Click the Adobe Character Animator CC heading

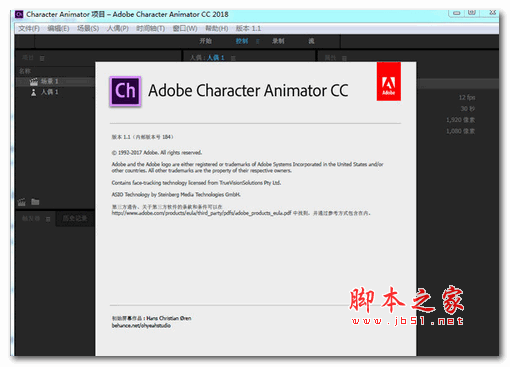(x=248, y=91)
